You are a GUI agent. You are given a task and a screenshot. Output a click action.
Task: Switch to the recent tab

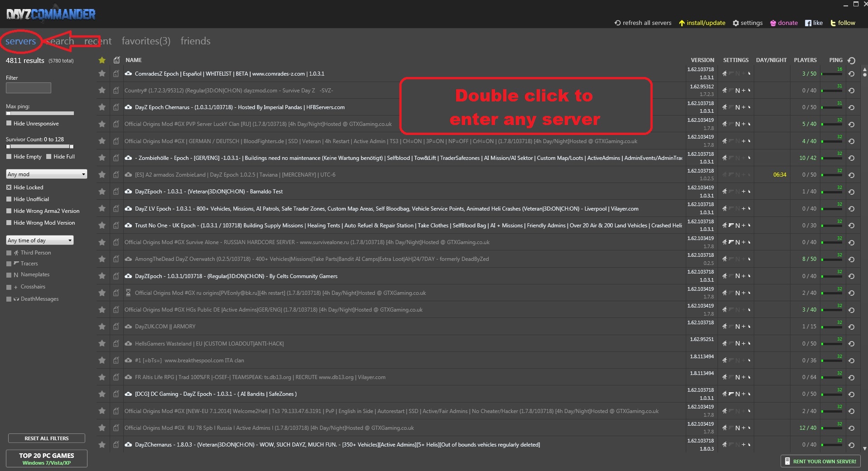point(98,41)
